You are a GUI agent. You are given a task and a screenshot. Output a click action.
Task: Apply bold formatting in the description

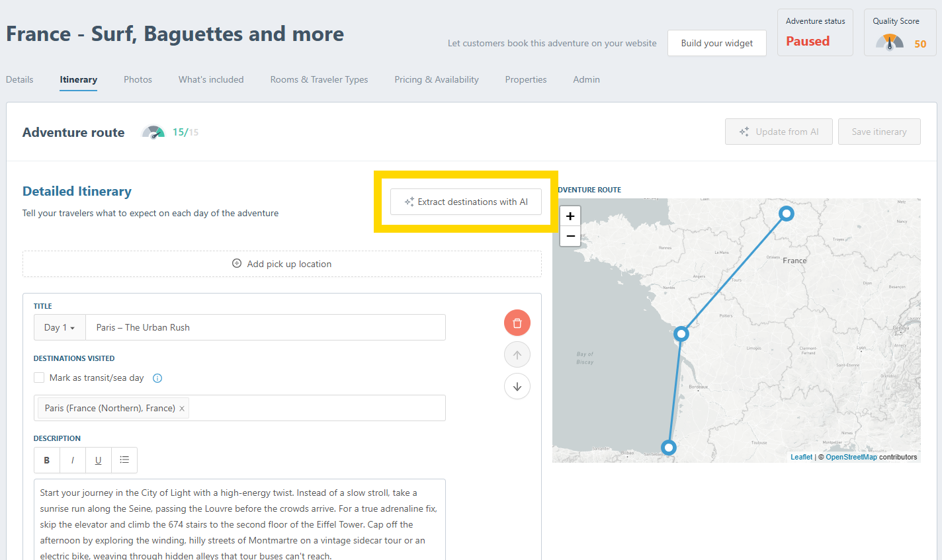coord(47,460)
